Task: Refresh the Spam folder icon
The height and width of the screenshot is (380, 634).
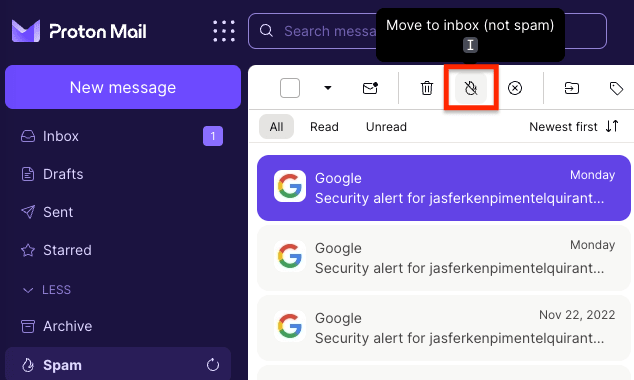Action: [x=213, y=365]
